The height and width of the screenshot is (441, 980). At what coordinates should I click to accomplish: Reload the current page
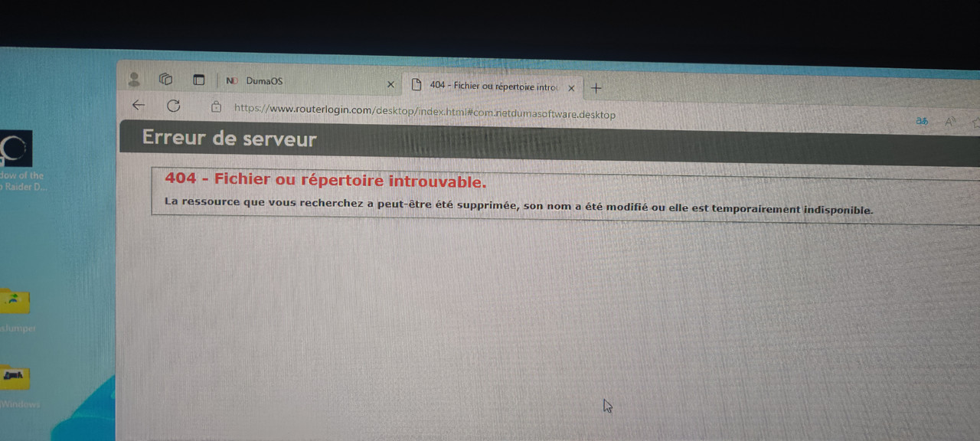[174, 106]
